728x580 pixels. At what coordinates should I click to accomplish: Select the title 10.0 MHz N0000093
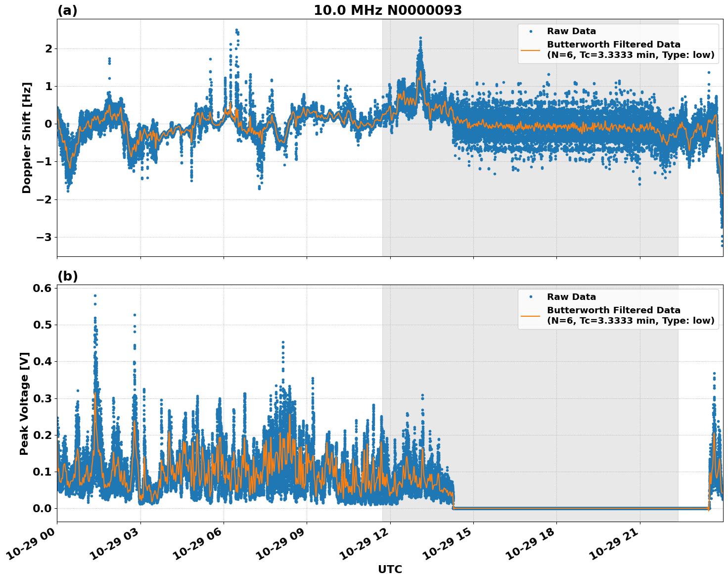click(x=389, y=9)
